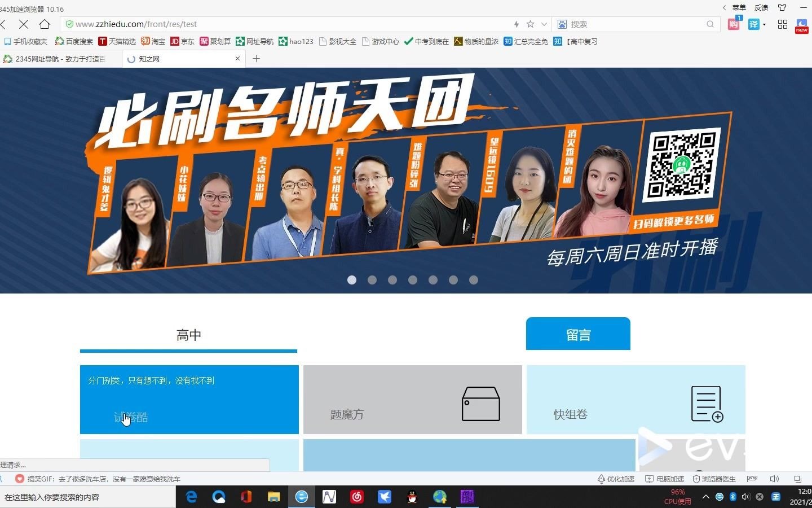Open File Explorer from taskbar
This screenshot has height=508, width=812.
pyautogui.click(x=274, y=497)
